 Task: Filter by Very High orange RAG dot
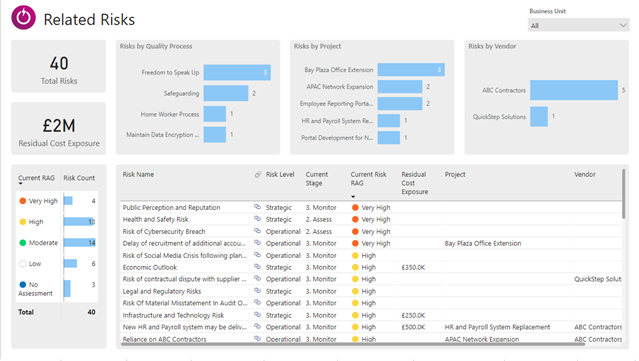click(x=23, y=201)
